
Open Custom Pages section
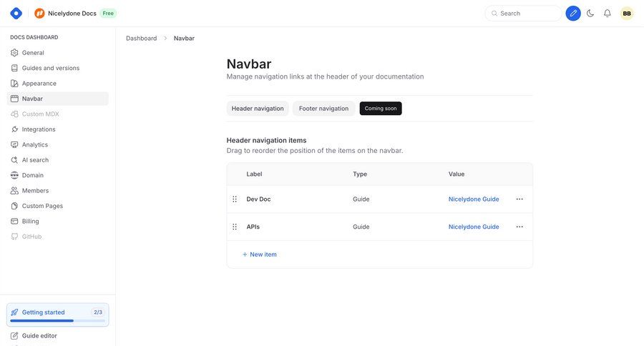coord(57,206)
